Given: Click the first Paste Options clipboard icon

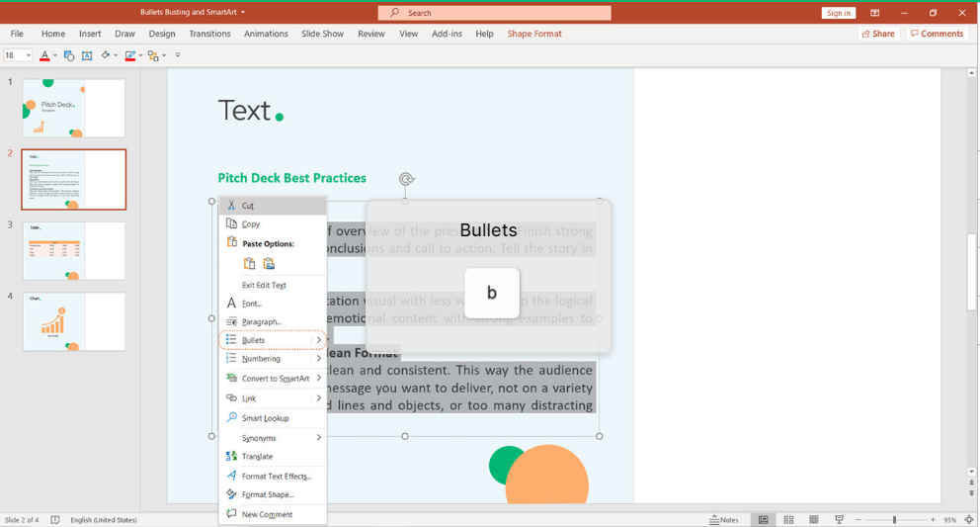Looking at the screenshot, I should tap(249, 263).
